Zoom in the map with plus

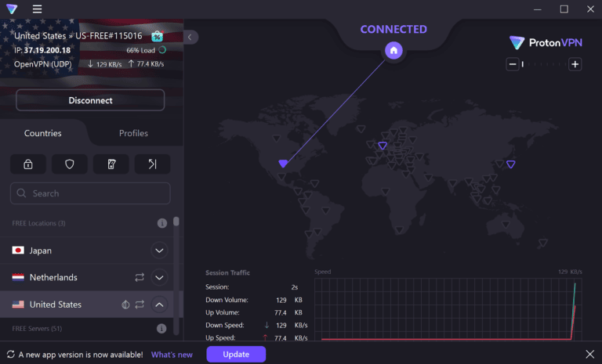pos(575,64)
